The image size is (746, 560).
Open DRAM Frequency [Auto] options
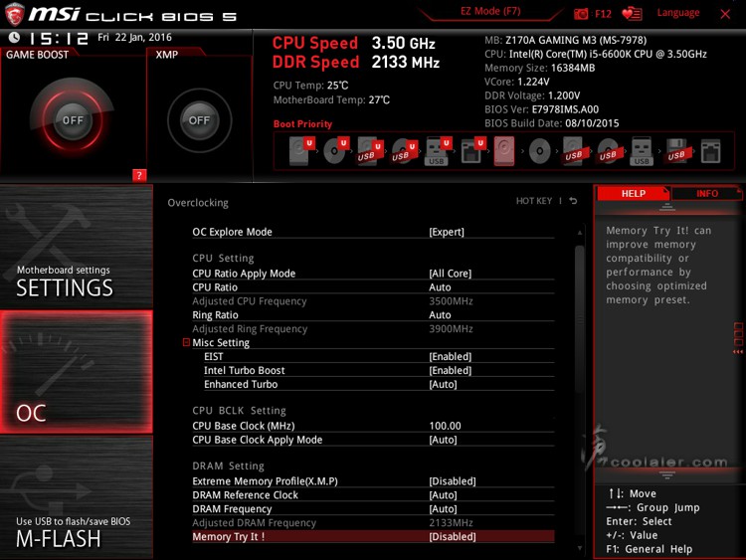pos(373,508)
